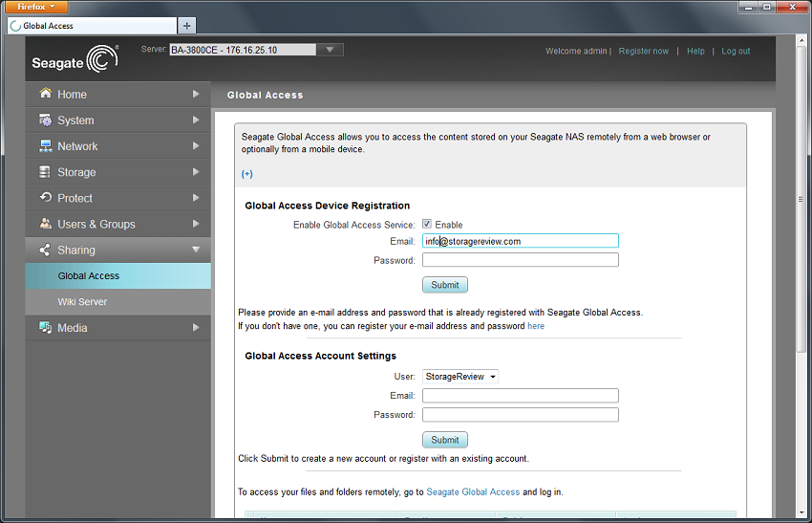Click the Users & Groups people icon
Viewport: 812px width, 523px height.
[x=46, y=224]
